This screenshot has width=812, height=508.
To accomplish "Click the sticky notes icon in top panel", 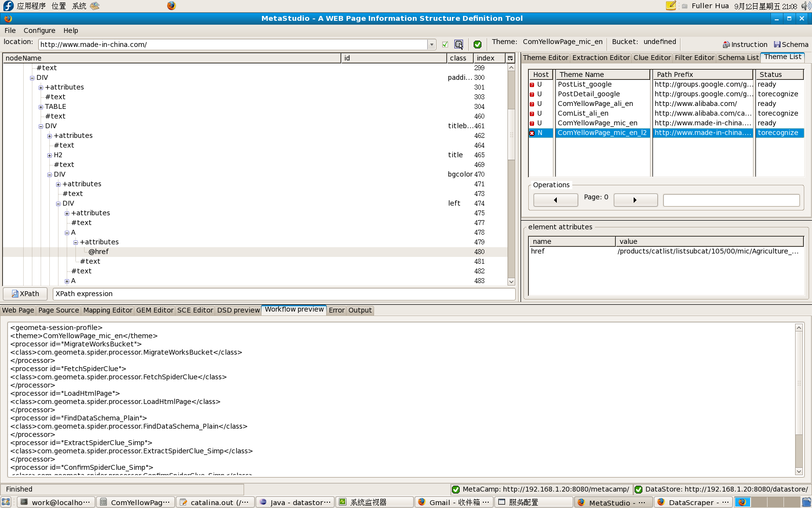I will point(671,6).
